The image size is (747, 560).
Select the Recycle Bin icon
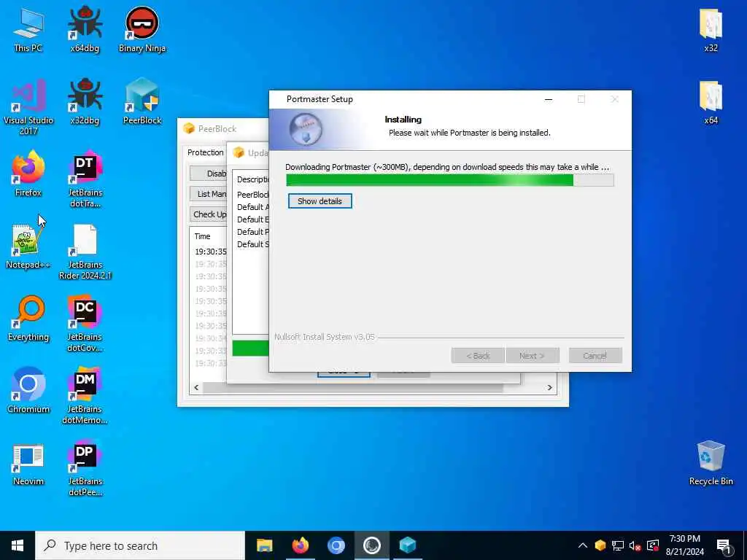coord(711,463)
